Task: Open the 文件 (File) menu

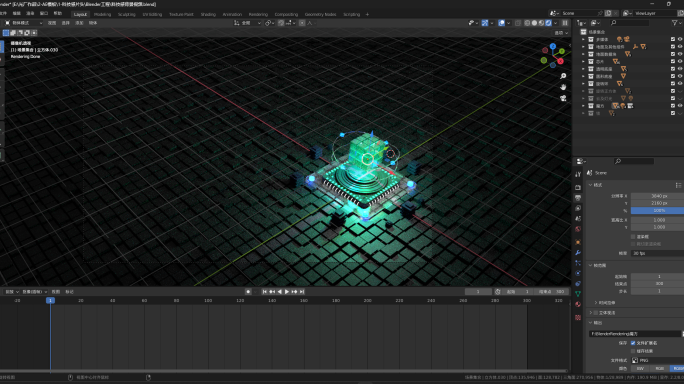Action: (3, 14)
